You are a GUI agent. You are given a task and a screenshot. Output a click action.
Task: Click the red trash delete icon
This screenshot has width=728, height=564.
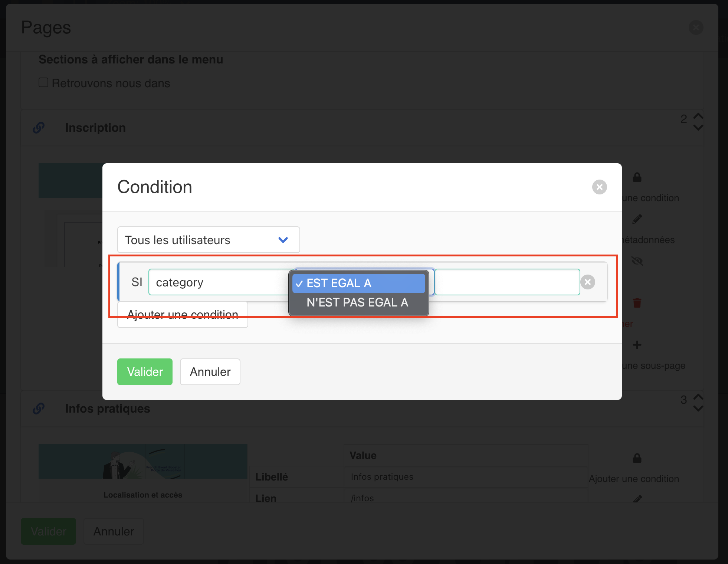(637, 303)
